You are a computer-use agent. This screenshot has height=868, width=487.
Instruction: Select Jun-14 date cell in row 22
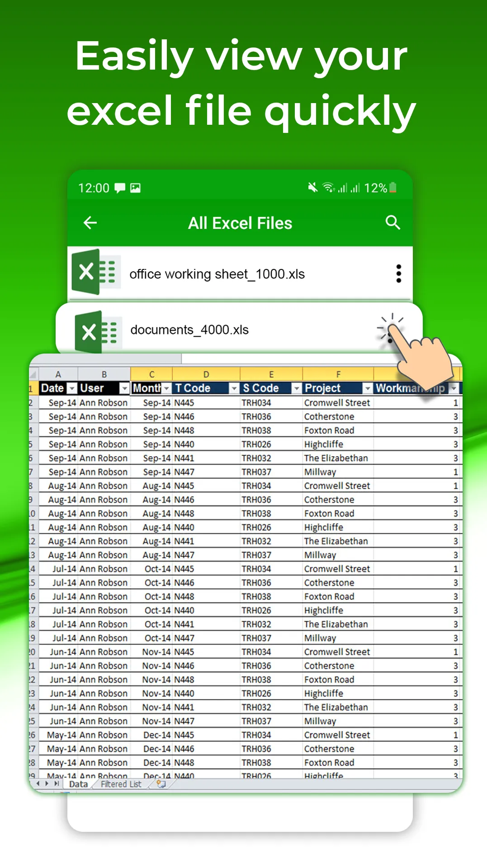click(x=58, y=679)
